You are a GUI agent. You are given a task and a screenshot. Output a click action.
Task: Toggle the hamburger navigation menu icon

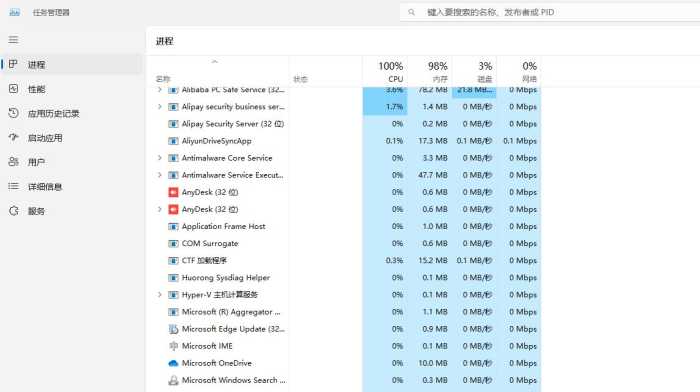(x=13, y=40)
